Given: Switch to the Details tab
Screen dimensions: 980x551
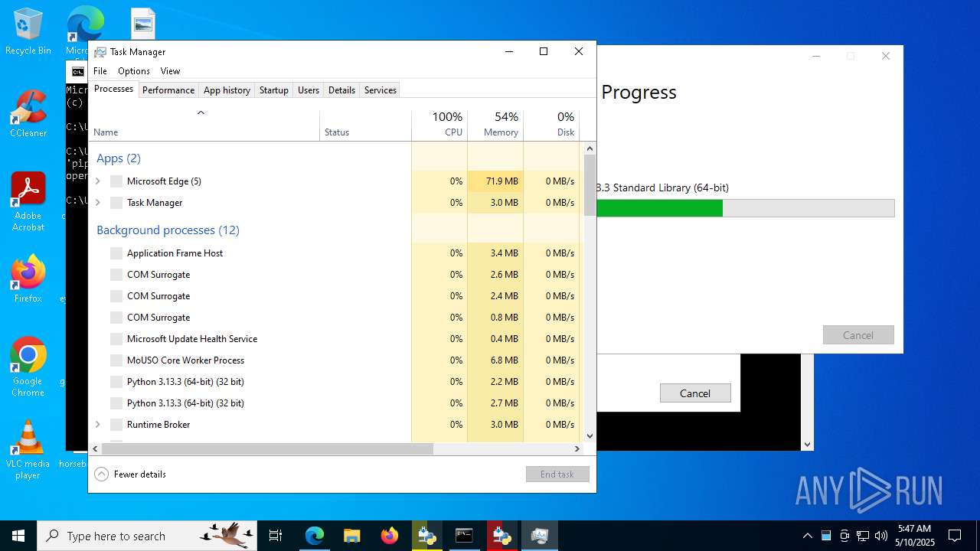Looking at the screenshot, I should tap(341, 90).
